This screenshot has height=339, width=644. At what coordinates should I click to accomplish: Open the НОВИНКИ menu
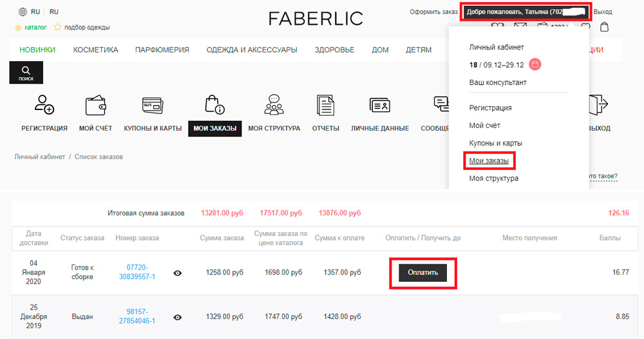[x=37, y=50]
